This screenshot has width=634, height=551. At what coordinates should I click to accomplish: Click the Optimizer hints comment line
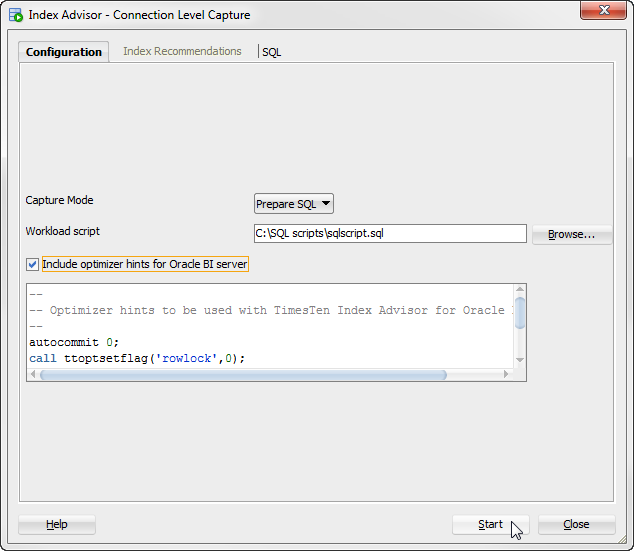[x=270, y=310]
